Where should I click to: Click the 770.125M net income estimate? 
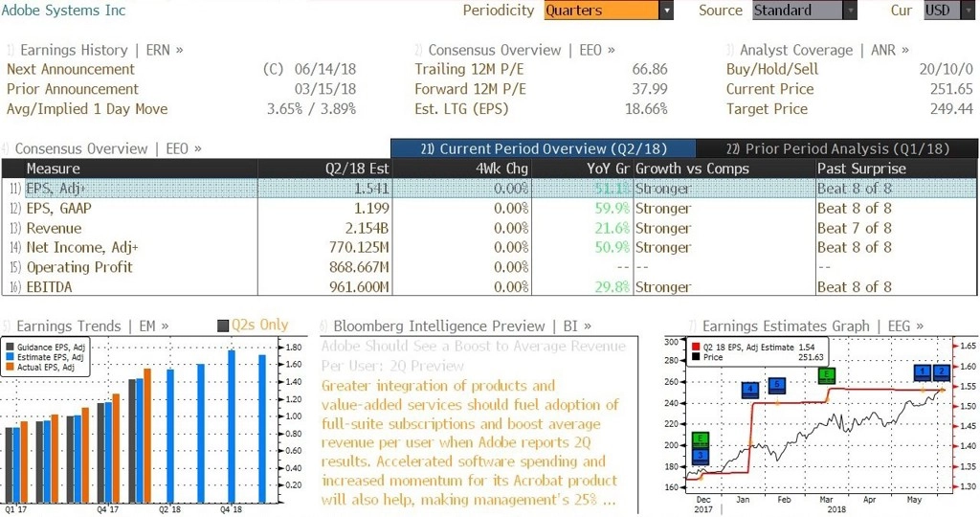360,248
